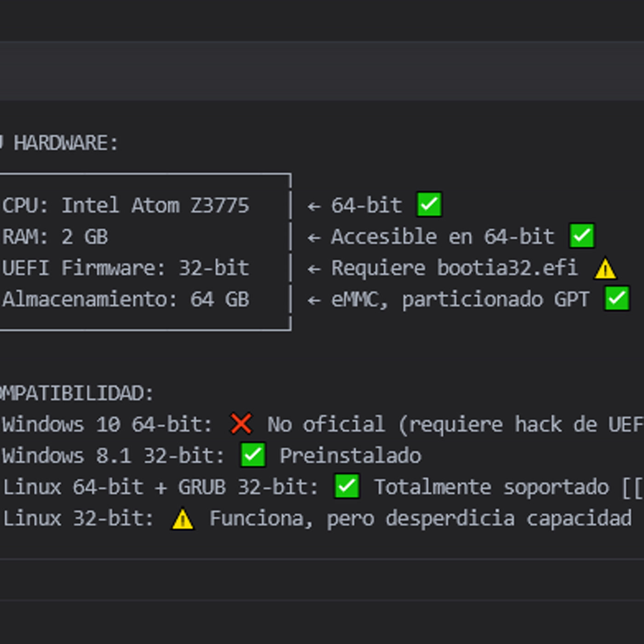Click 'UEFI Firmware: 32-bit' text
The width and height of the screenshot is (644, 644).
(126, 268)
